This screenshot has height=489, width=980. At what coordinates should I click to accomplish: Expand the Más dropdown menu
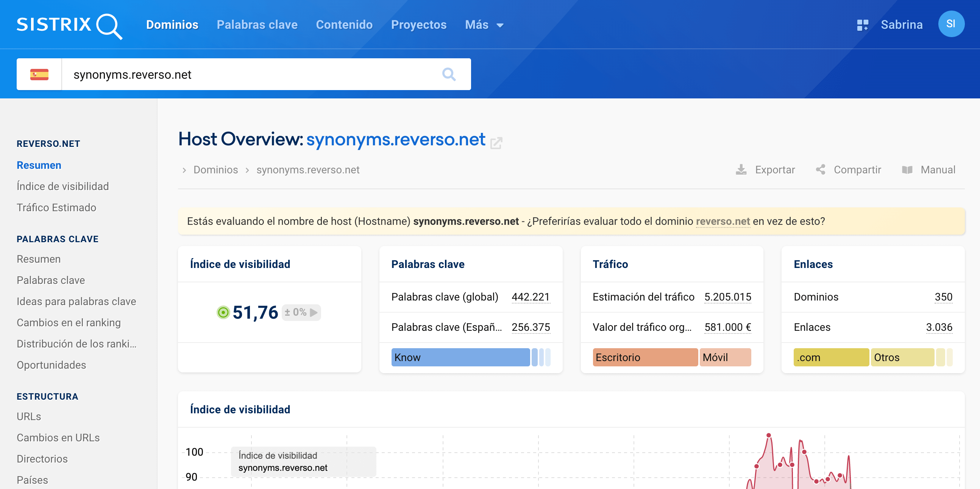coord(484,25)
